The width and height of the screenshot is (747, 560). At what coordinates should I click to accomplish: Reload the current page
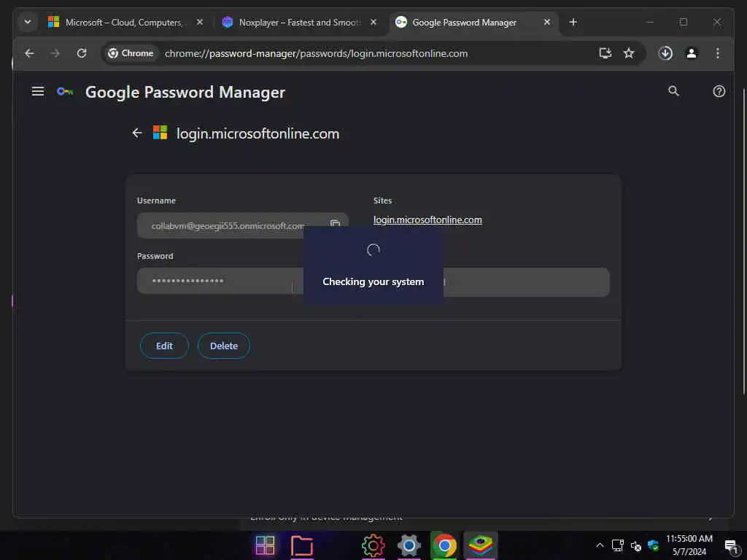pos(82,53)
